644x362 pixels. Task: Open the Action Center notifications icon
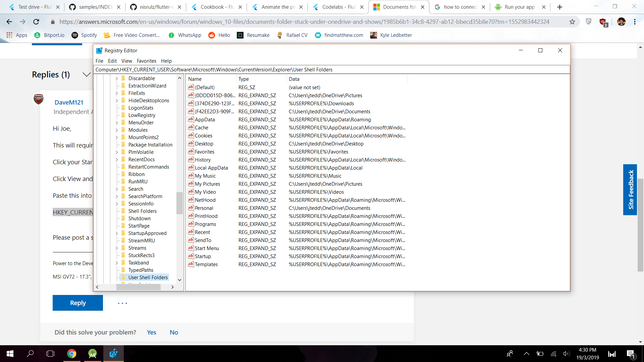[630, 354]
